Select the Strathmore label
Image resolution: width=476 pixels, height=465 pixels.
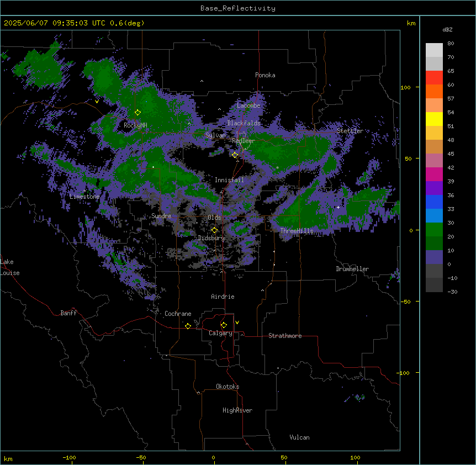coord(285,336)
